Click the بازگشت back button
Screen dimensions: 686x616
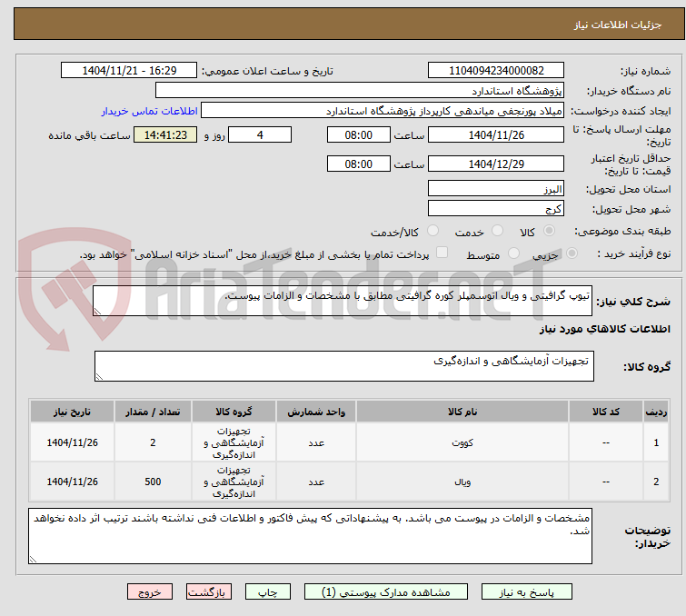[x=209, y=592]
